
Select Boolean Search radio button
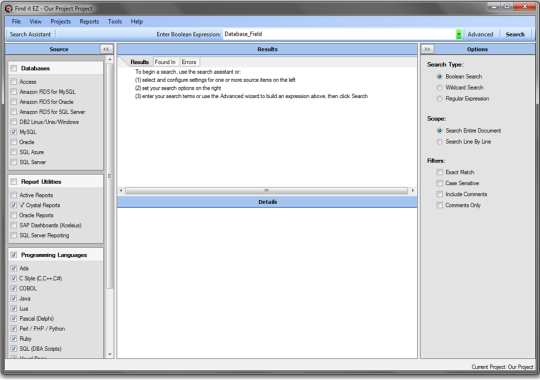click(x=439, y=76)
